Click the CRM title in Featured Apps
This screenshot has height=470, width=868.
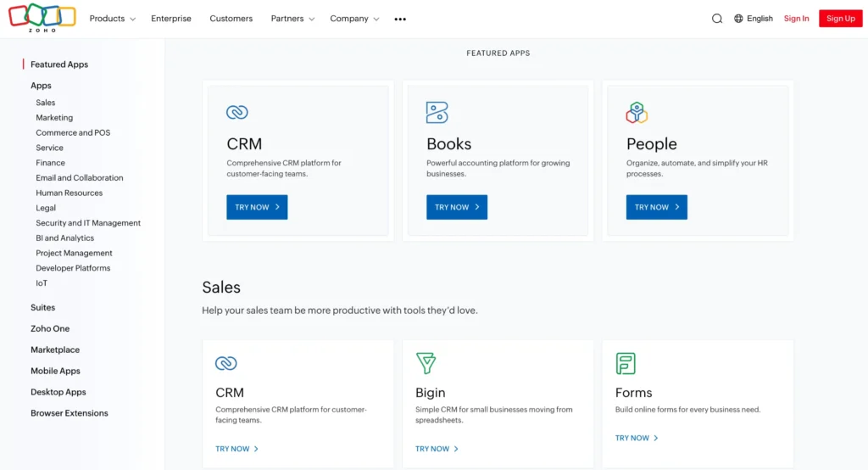tap(244, 143)
